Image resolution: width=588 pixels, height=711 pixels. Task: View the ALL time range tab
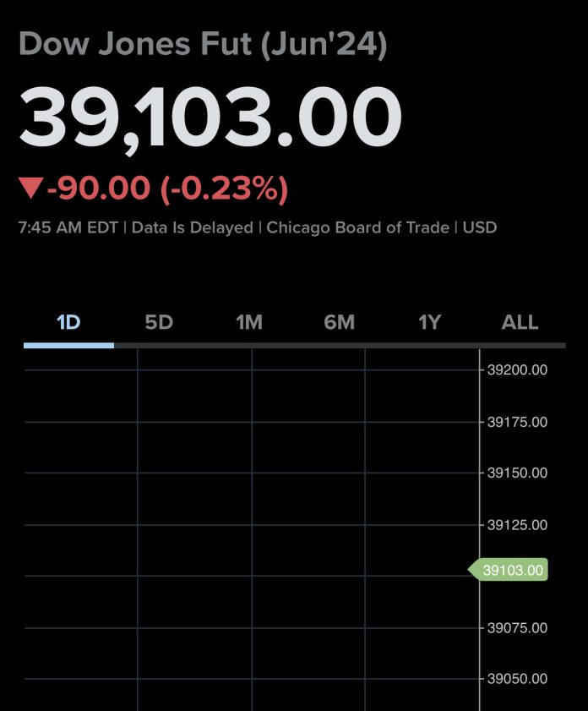(520, 322)
